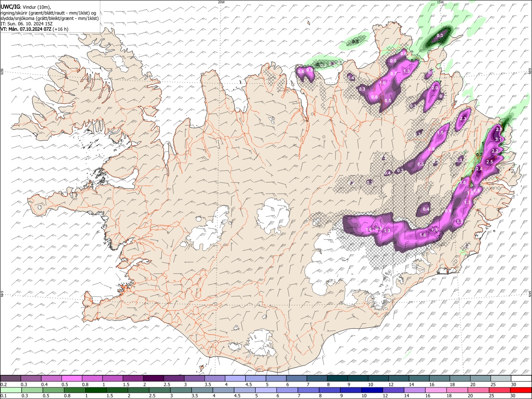Pick the darkest purple 2 snow legend swatch
Viewport: 532px width, 399px height.
(153, 379)
